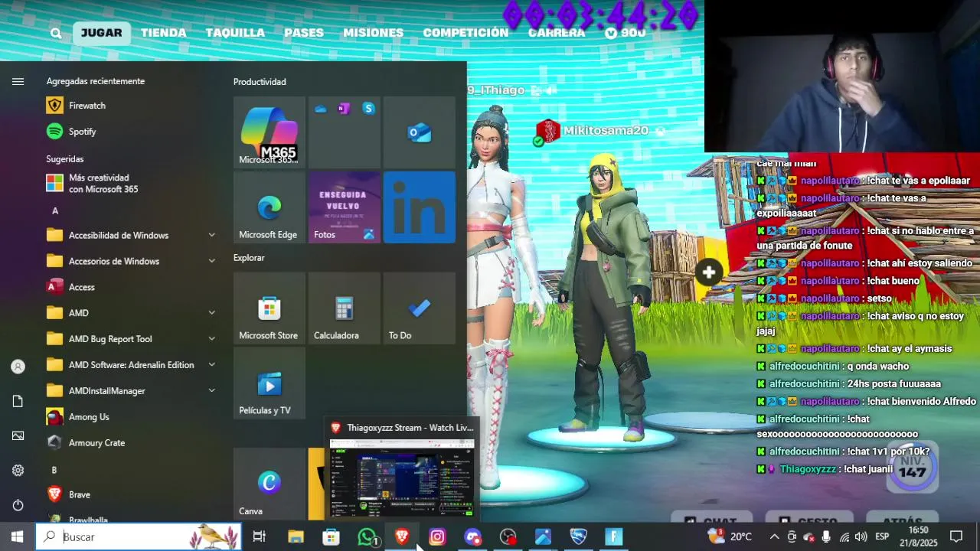Expand the AMDInstallManager folder

(130, 391)
